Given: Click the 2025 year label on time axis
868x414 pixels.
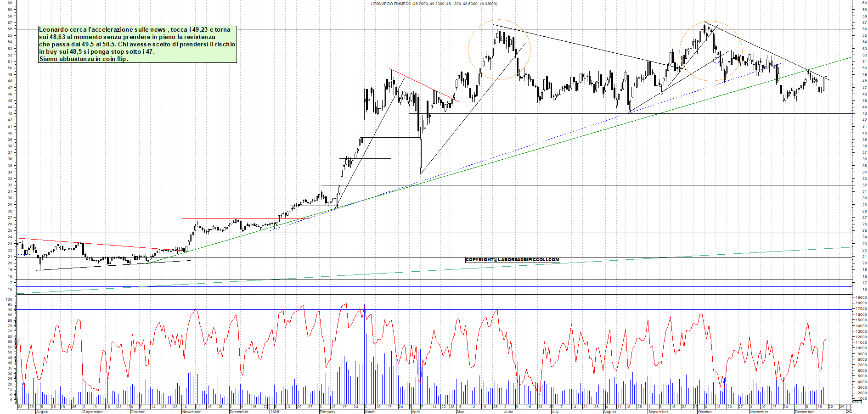Looking at the screenshot, I should coord(275,412).
